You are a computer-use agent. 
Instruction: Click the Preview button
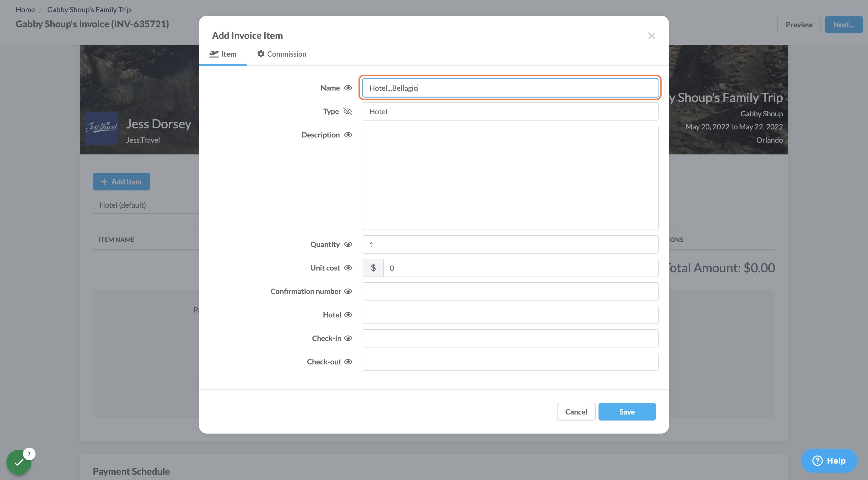click(x=799, y=25)
